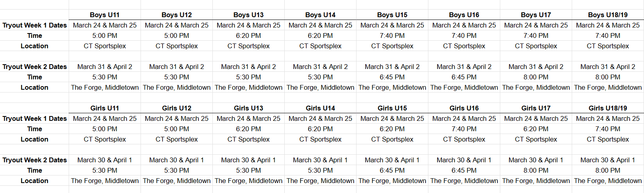This screenshot has height=193, width=644.
Task: Select Girls U11 Week 2 dates cell
Action: coord(105,160)
